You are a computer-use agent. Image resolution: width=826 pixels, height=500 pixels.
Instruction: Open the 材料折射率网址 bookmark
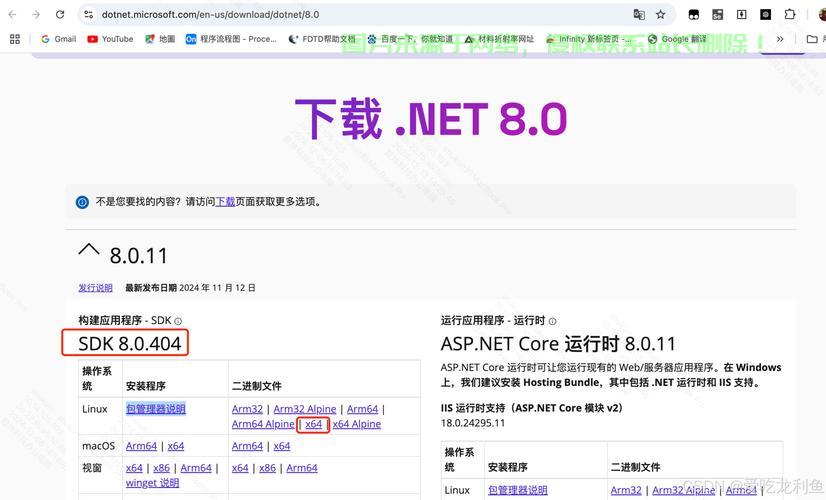point(499,39)
